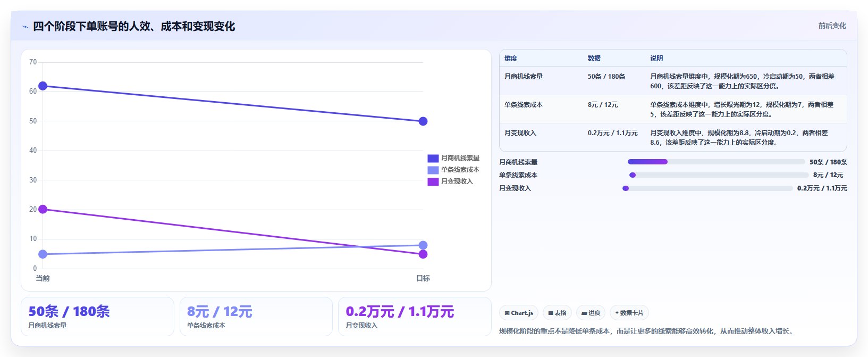Select the 数据卡片 chip

(629, 313)
